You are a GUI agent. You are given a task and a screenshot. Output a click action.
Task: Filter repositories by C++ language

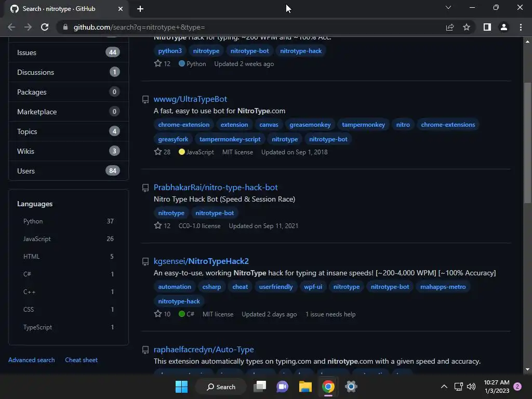(x=68, y=292)
